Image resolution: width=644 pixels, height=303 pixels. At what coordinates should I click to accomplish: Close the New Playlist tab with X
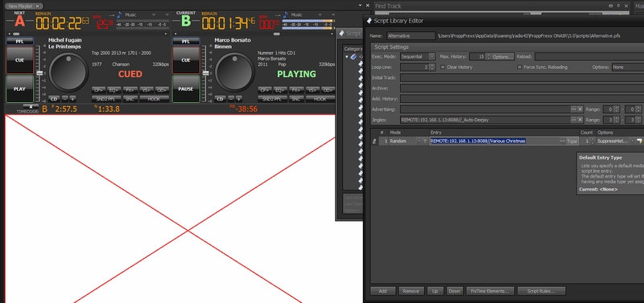37,6
